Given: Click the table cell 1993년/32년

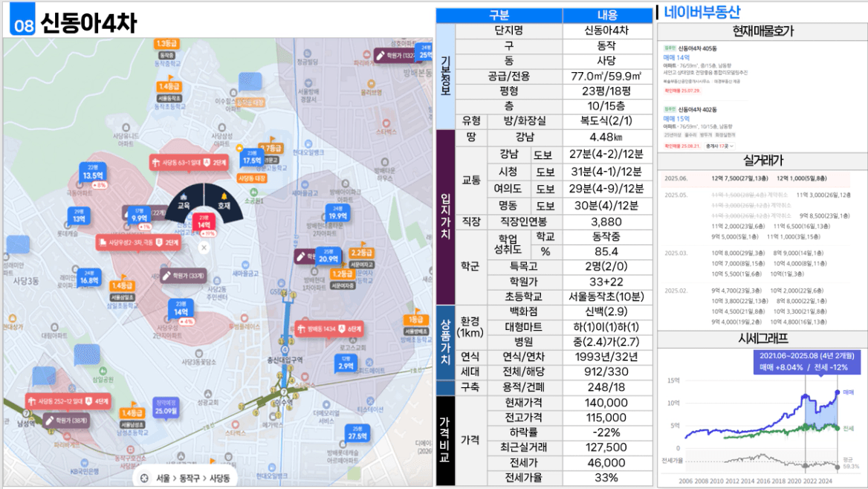Looking at the screenshot, I should (x=606, y=357).
